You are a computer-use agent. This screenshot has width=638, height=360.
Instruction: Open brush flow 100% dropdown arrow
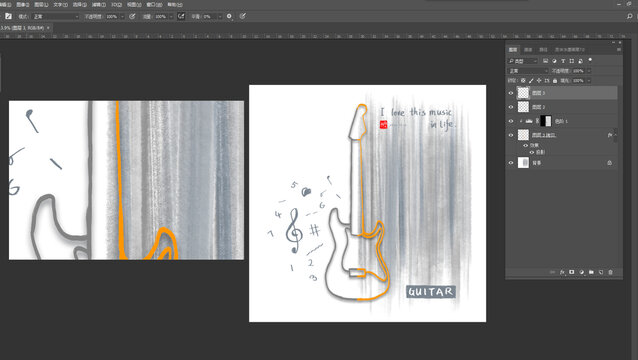[171, 16]
